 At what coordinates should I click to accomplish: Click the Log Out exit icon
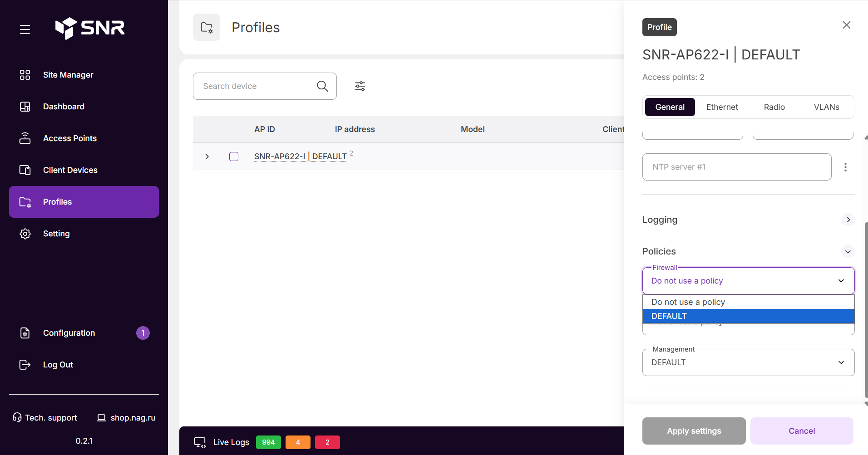25,365
